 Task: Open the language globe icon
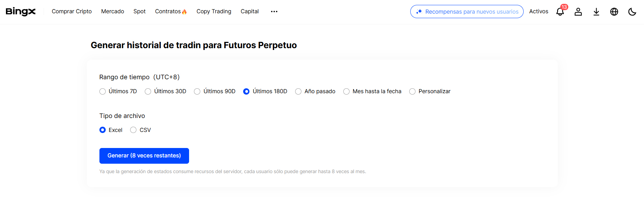pyautogui.click(x=614, y=12)
